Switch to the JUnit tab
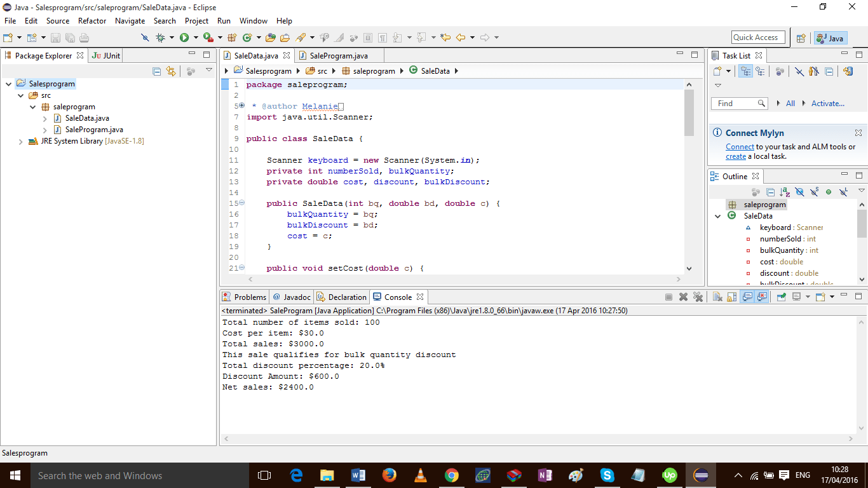868x488 pixels. coord(106,56)
